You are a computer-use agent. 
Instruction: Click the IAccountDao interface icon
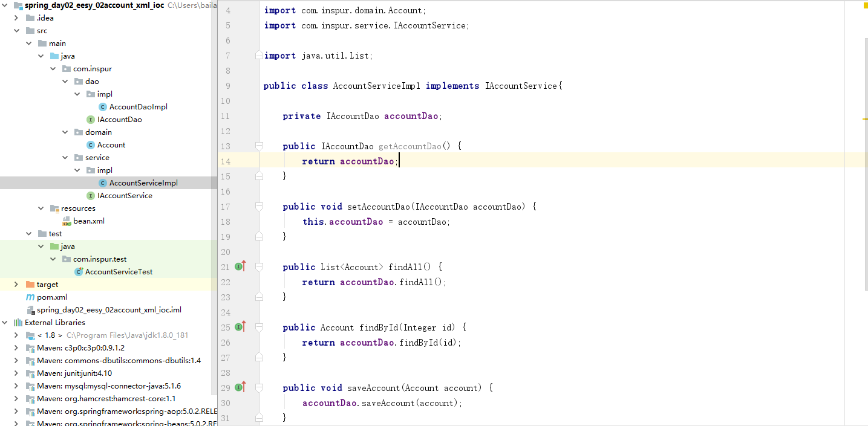coord(91,120)
